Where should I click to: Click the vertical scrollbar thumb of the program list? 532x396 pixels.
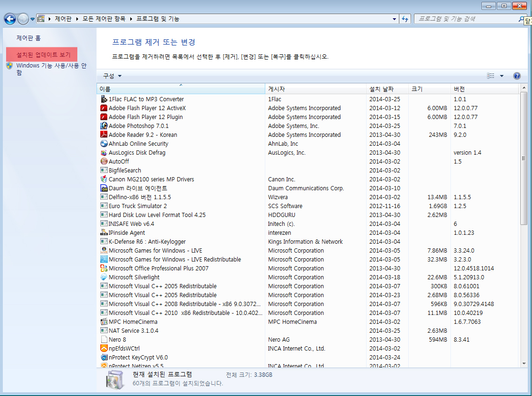(524, 158)
